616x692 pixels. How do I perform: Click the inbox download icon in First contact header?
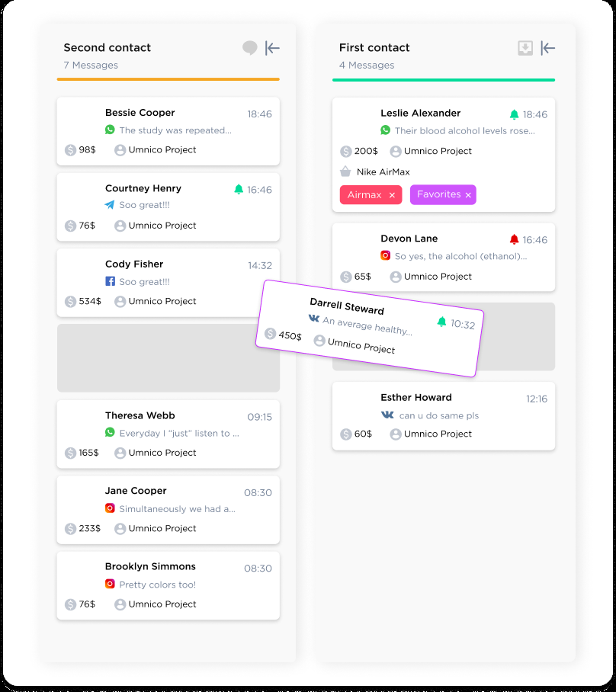point(525,48)
